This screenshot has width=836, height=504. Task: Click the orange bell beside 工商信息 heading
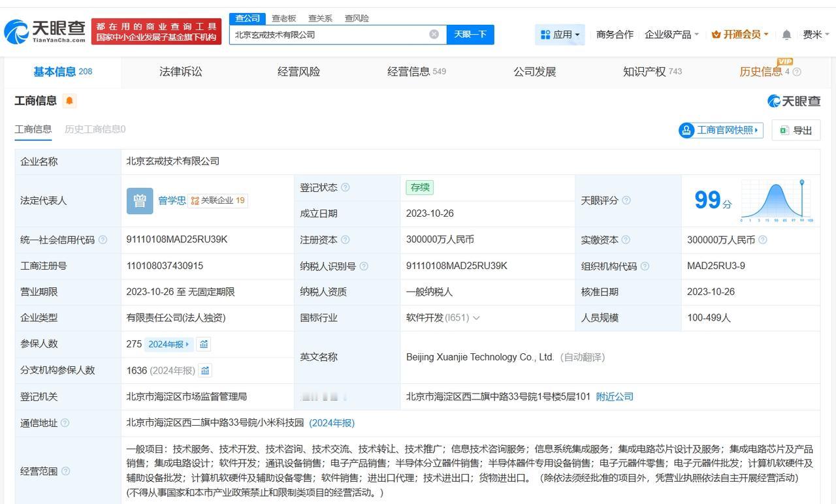click(69, 101)
